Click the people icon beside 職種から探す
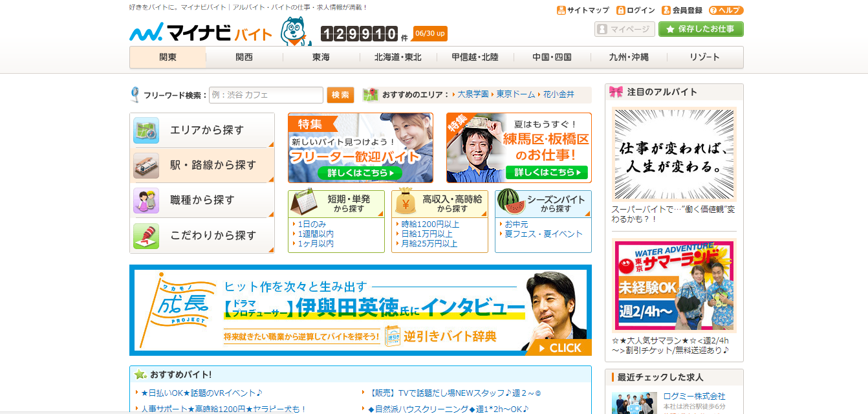 pyautogui.click(x=146, y=201)
